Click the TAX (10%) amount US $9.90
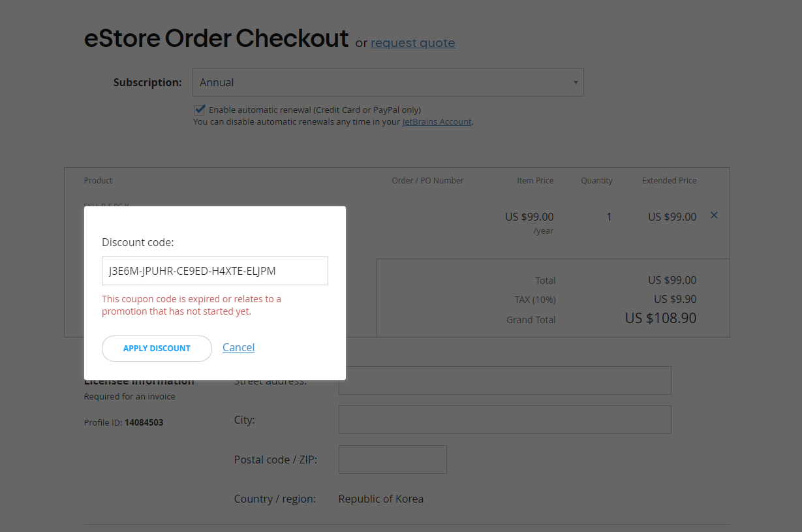This screenshot has width=802, height=532. pos(675,300)
